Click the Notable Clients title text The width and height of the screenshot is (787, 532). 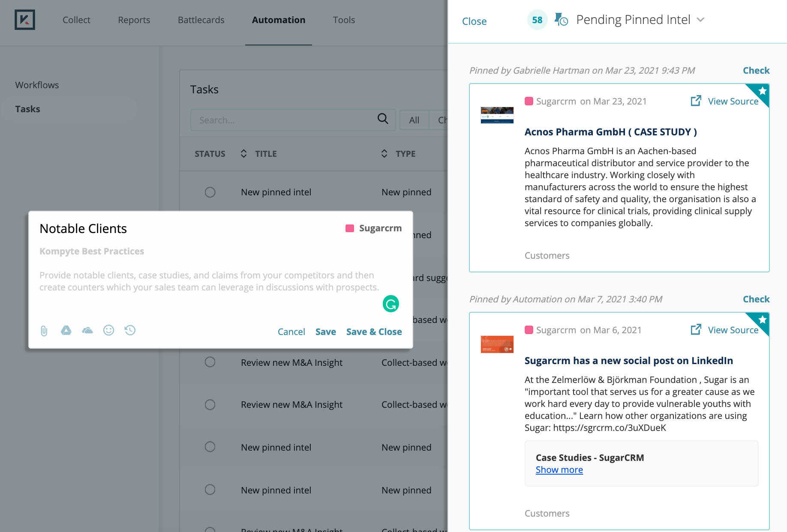tap(83, 229)
